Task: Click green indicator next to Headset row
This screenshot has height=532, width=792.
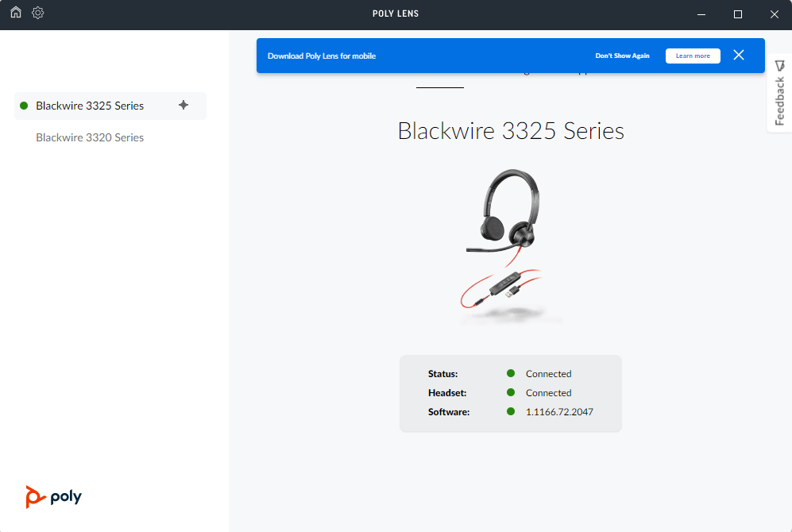Action: pyautogui.click(x=511, y=393)
